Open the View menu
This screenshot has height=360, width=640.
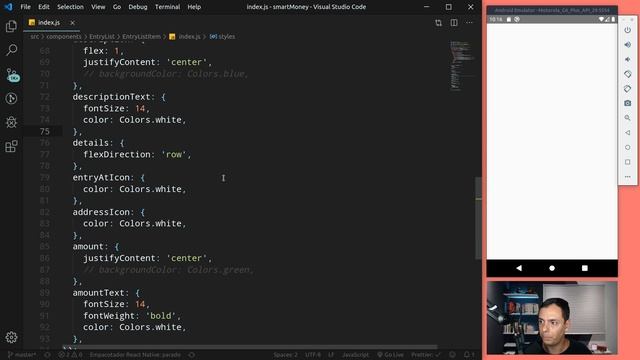[x=98, y=7]
